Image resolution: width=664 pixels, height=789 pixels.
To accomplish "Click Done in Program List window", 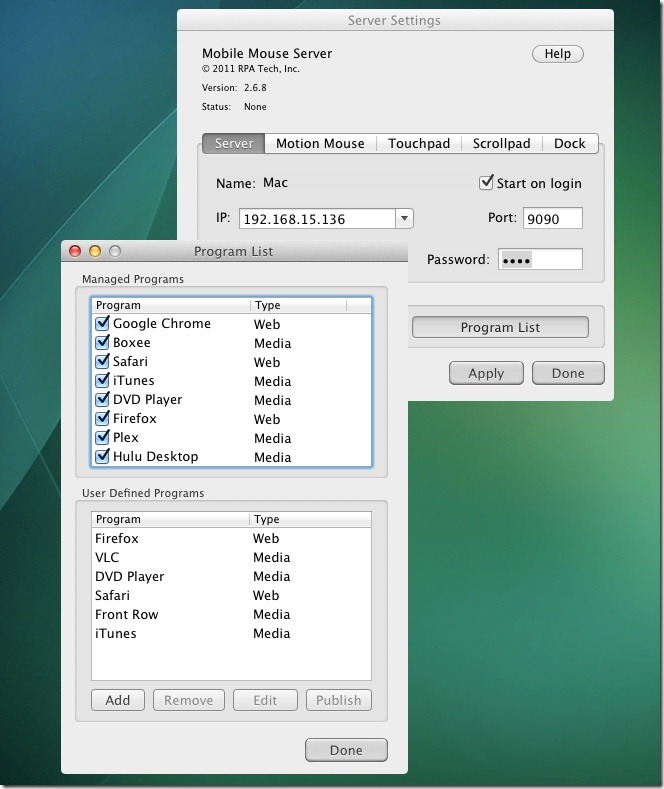I will coord(346,750).
